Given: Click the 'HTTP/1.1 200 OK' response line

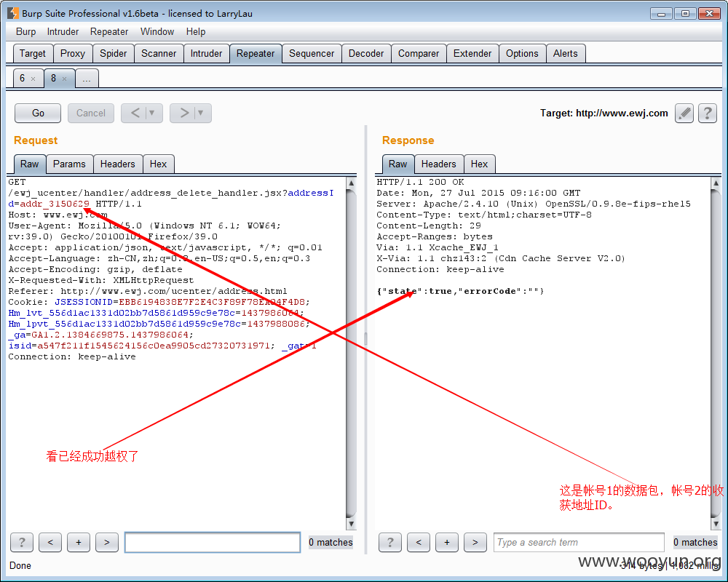Looking at the screenshot, I should (420, 182).
